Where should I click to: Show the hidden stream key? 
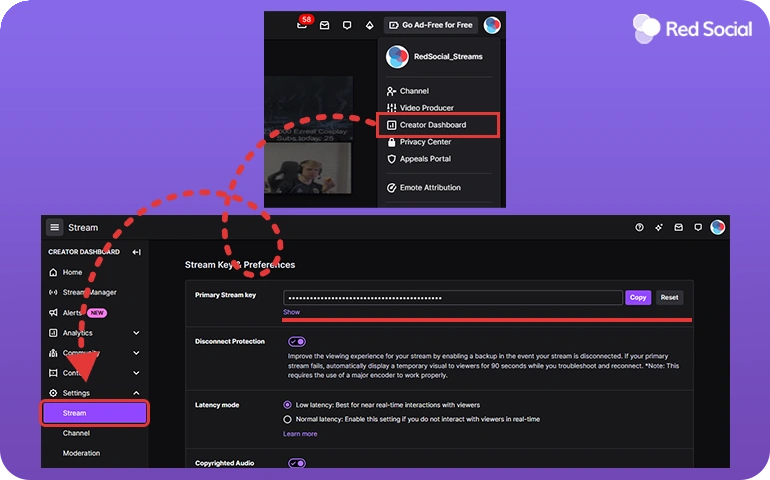tap(291, 312)
